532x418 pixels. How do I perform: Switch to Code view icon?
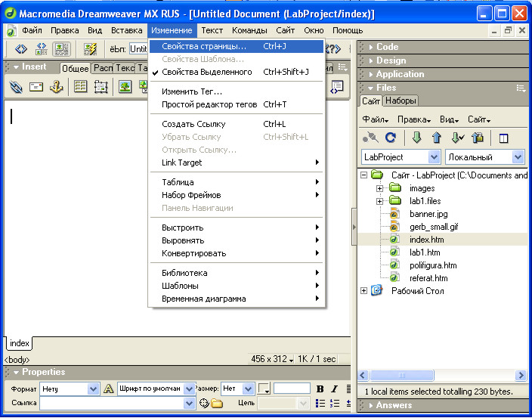(20, 49)
